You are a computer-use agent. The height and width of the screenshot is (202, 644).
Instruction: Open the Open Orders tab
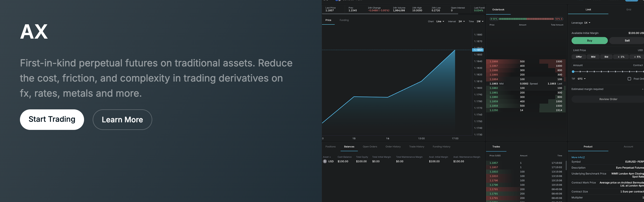(370, 147)
